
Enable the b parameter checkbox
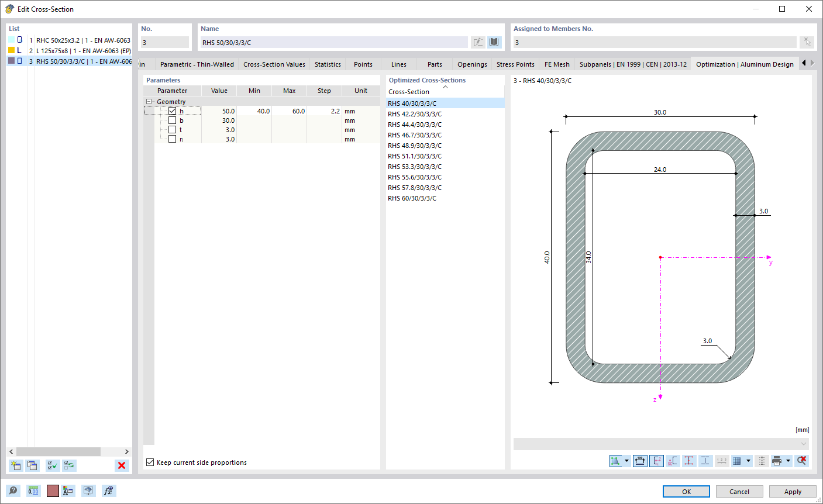click(172, 120)
